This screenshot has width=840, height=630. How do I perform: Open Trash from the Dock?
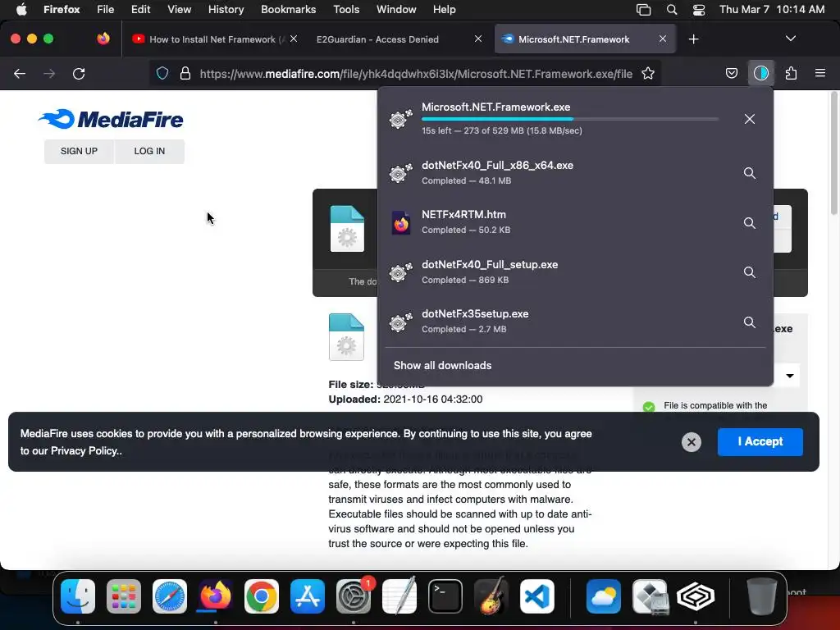click(761, 596)
